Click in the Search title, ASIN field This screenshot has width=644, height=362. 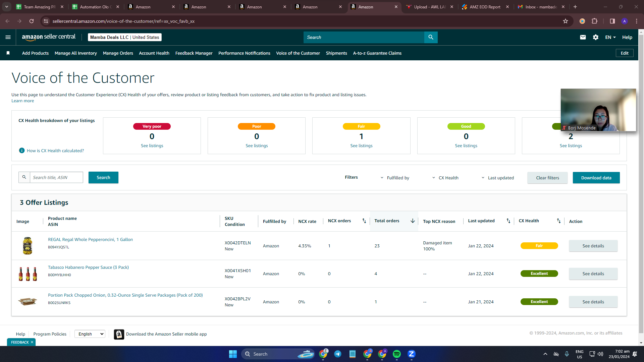tap(56, 177)
